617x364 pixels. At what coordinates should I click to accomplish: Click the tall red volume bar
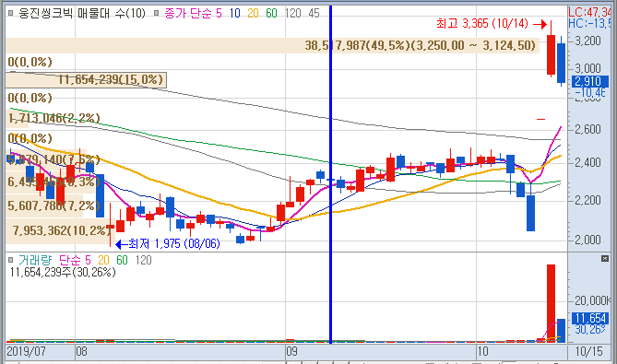pos(551,303)
